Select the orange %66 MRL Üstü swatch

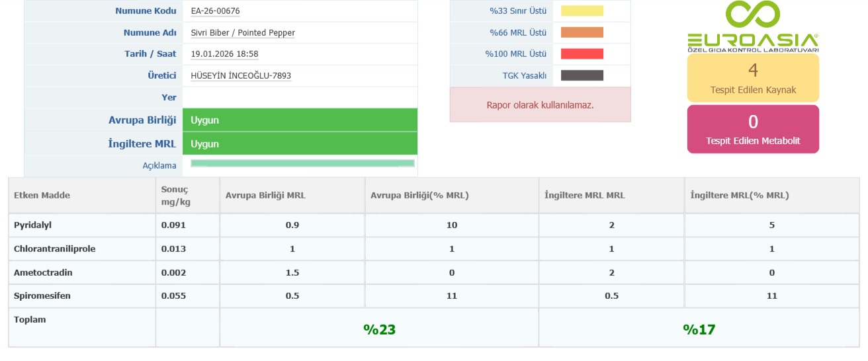(x=582, y=32)
